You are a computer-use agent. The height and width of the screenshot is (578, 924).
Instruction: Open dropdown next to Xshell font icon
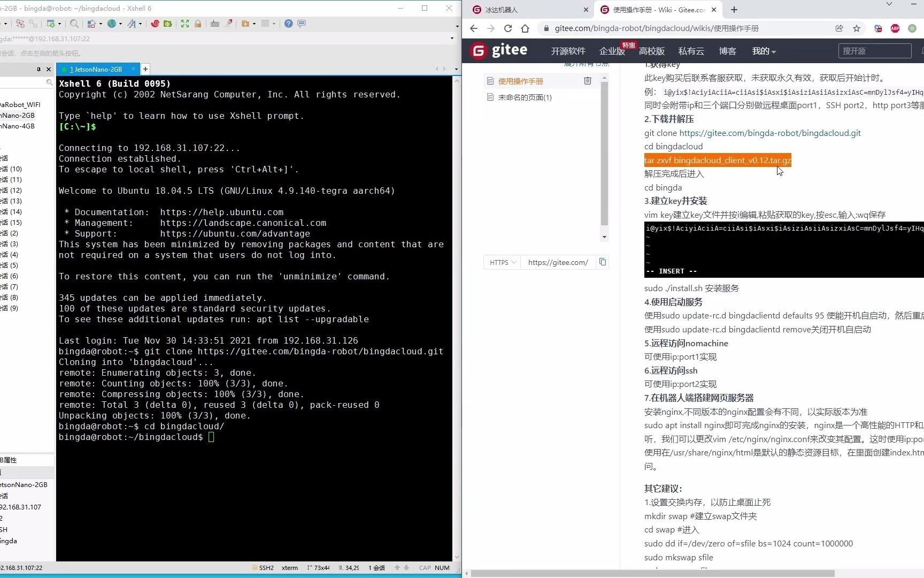pyautogui.click(x=141, y=24)
